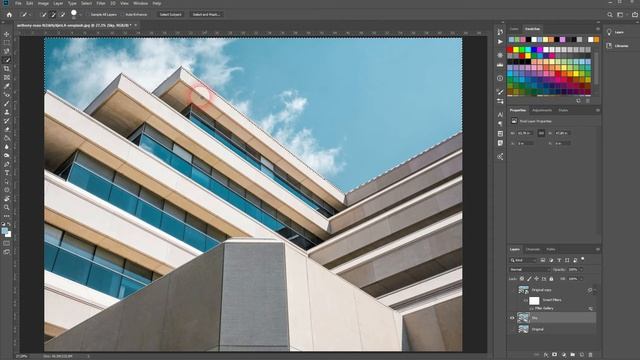Select the Original copy layer thumbnail
Viewport: 640px width, 360px height.
click(x=523, y=290)
